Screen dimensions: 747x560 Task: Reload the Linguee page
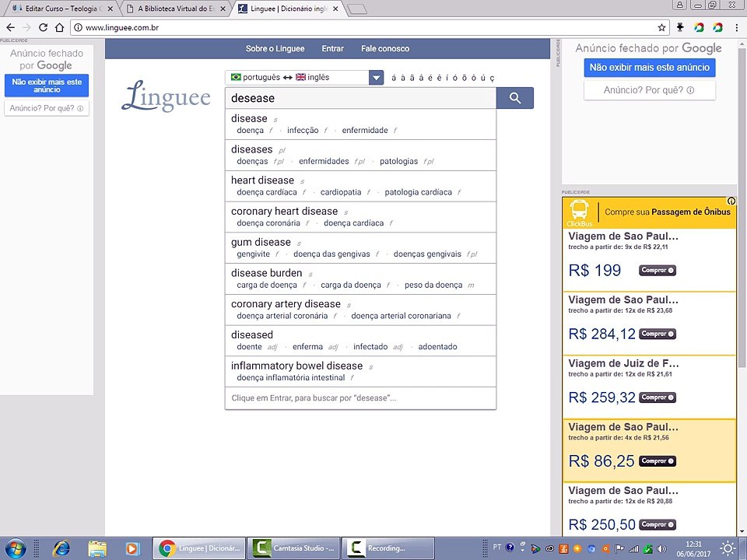(43, 28)
